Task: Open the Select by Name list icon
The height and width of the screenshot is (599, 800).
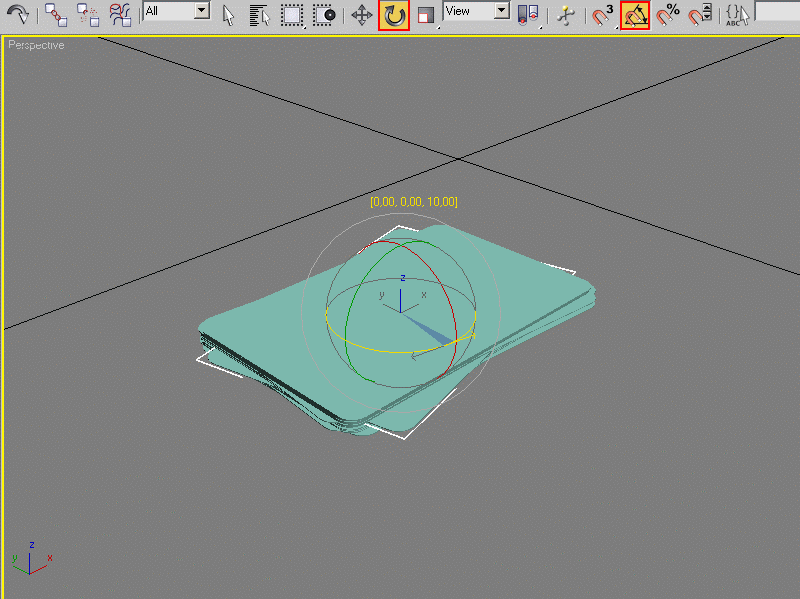Action: click(260, 15)
